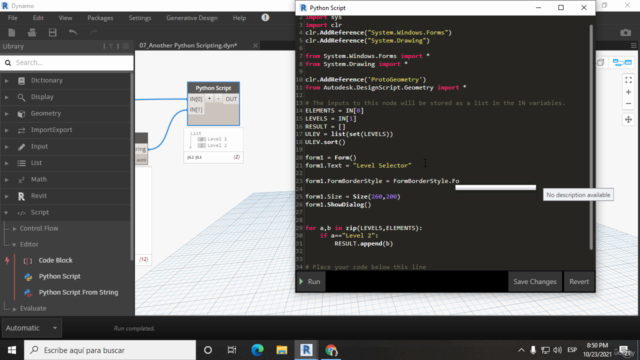The height and width of the screenshot is (360, 640).
Task: Collapse the Editor subcategory
Action: pyautogui.click(x=14, y=244)
